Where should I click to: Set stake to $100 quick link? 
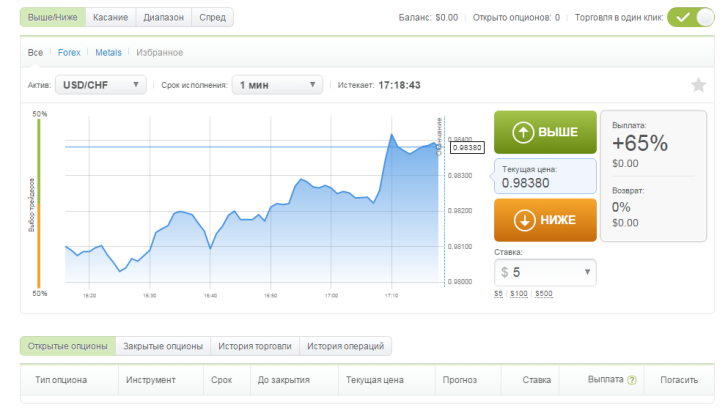(x=519, y=294)
